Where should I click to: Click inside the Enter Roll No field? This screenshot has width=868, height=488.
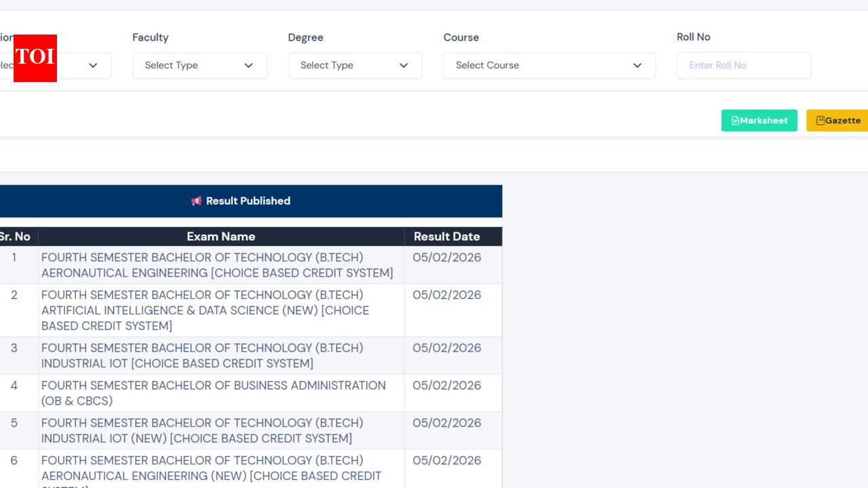744,65
